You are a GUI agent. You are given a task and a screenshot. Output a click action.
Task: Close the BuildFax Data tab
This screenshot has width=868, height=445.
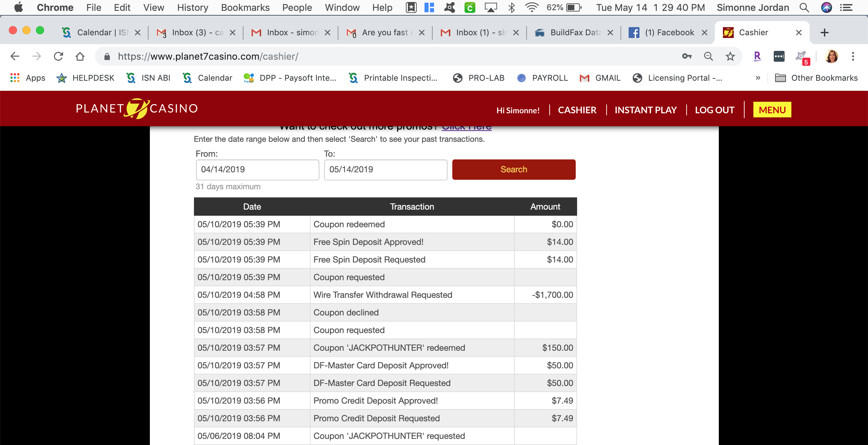point(610,33)
